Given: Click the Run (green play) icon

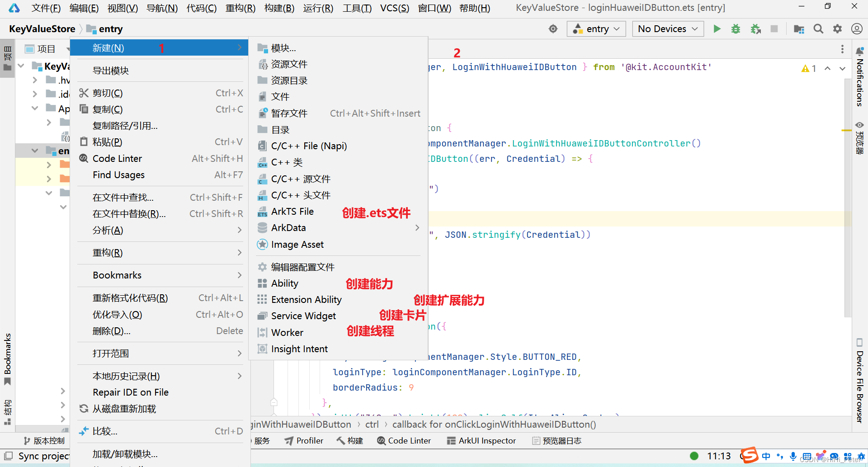Looking at the screenshot, I should pyautogui.click(x=717, y=29).
